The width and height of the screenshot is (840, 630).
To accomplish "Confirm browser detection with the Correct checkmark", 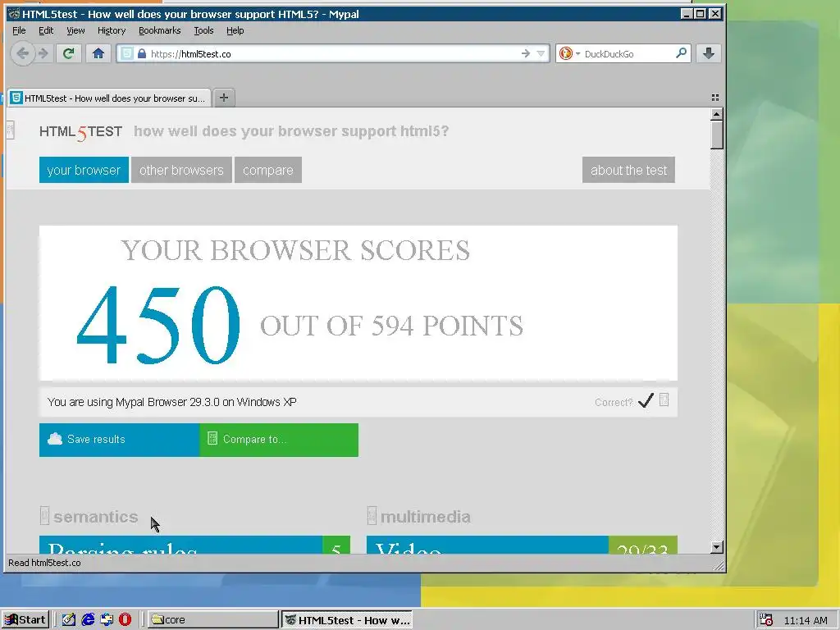I will (646, 400).
